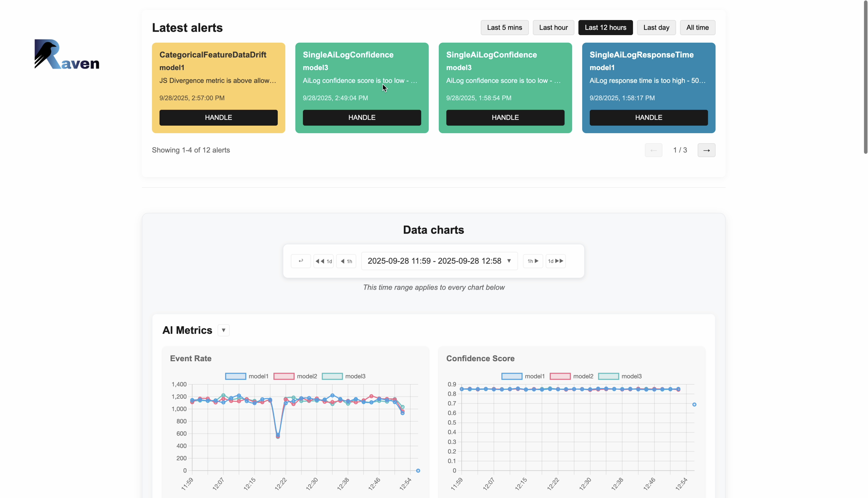Click the reset time range icon

point(301,261)
